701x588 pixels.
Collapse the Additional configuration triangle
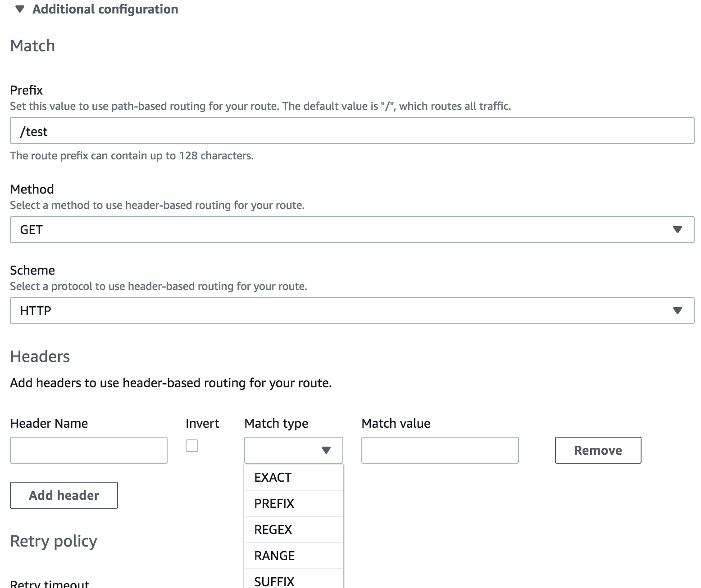[19, 9]
